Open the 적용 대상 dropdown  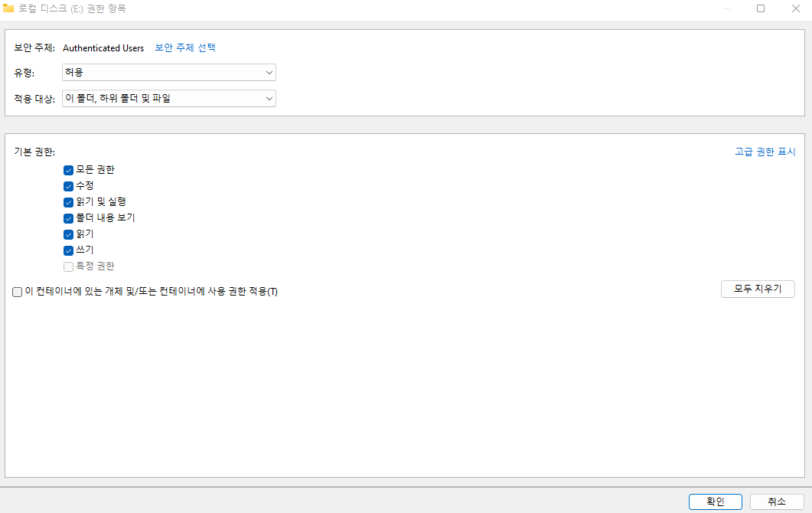(169, 99)
